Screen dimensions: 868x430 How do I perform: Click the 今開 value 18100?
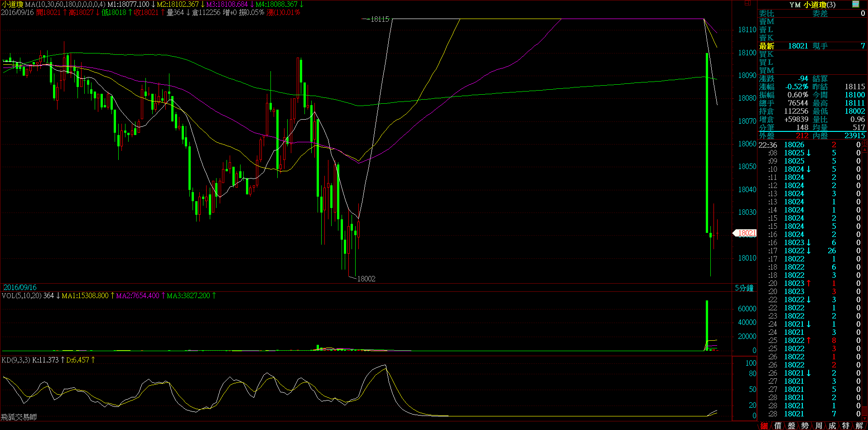coord(855,95)
